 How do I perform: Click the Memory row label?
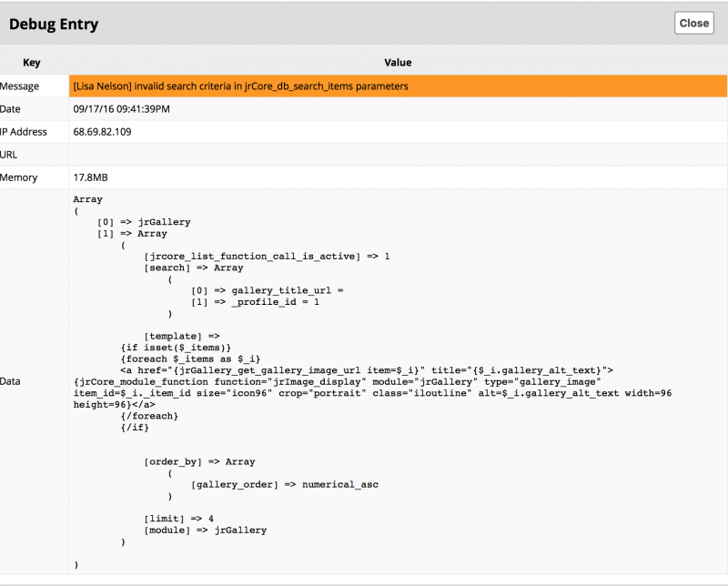coord(20,177)
